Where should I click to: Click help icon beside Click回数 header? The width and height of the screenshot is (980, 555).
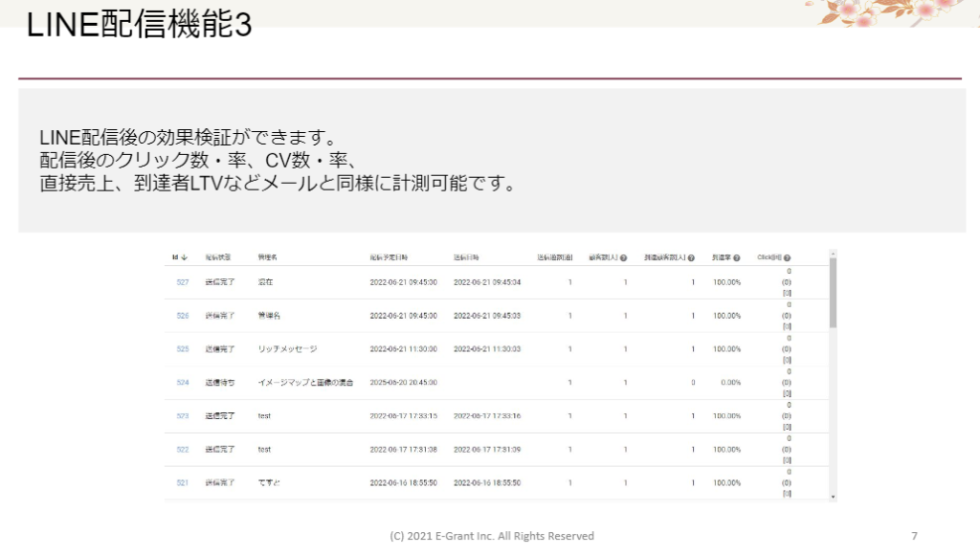tap(787, 258)
